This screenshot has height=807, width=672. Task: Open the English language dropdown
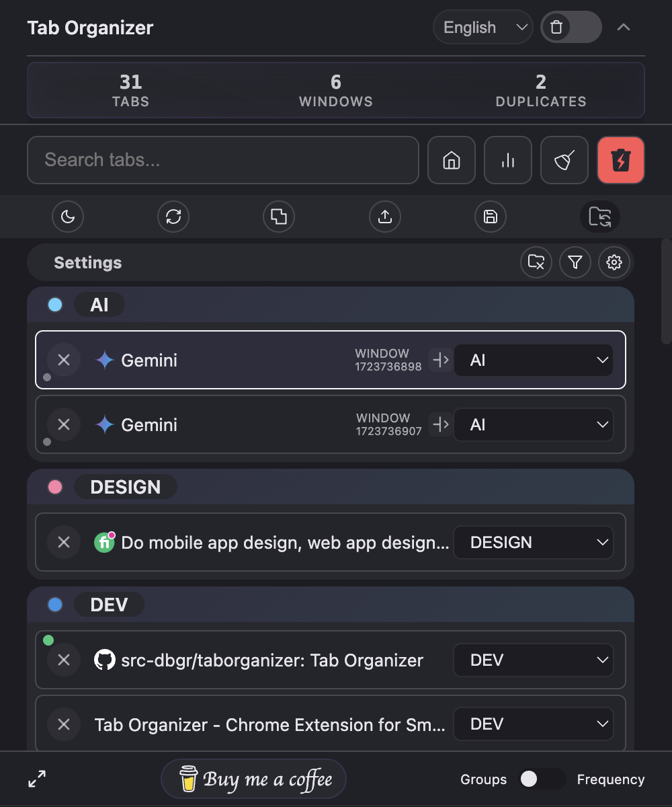(482, 27)
